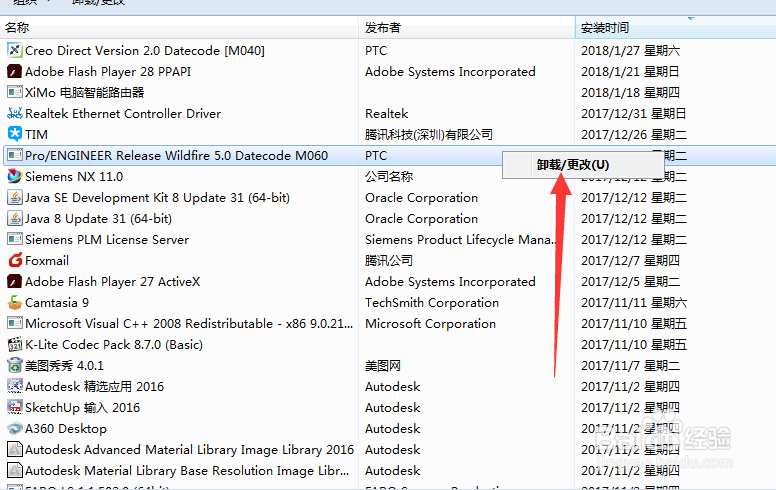Click the Creo Direct Version 2.0 icon
Screen dimensions: 776x490
[15, 50]
